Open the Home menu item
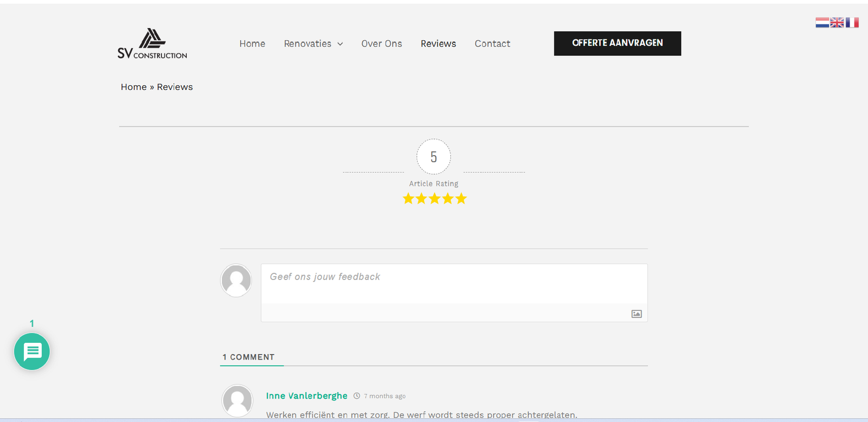This screenshot has width=868, height=422. (252, 44)
